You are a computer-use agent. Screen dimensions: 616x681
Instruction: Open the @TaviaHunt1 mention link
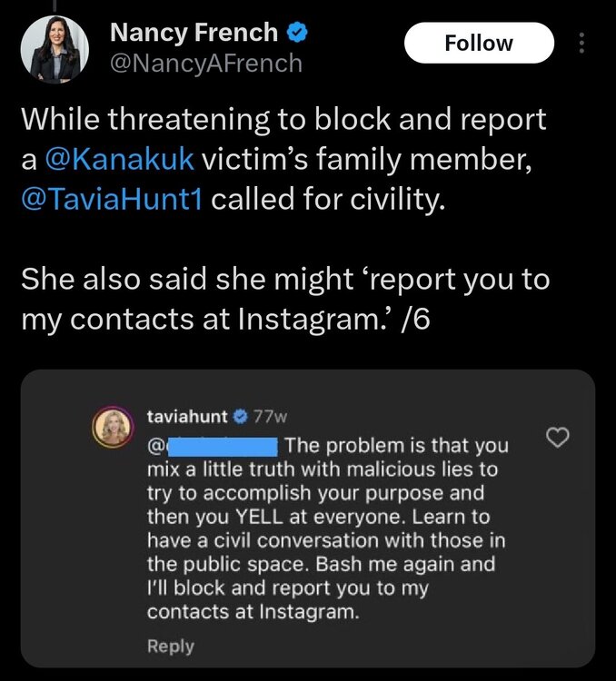(x=115, y=199)
